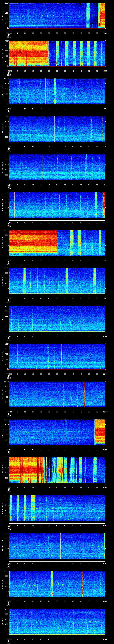Click the 7:13:00 start time label
The height and width of the screenshot is (644, 114).
tap(9, 487)
